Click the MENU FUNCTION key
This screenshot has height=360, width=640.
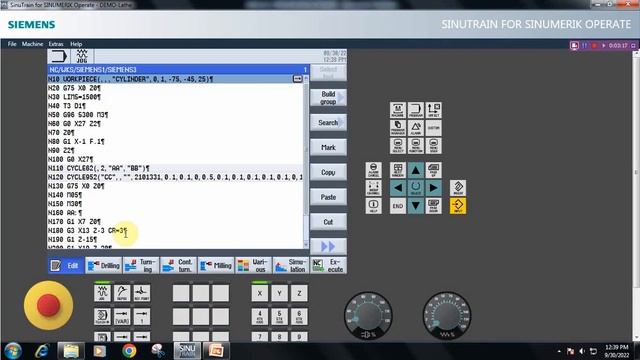coord(416,146)
